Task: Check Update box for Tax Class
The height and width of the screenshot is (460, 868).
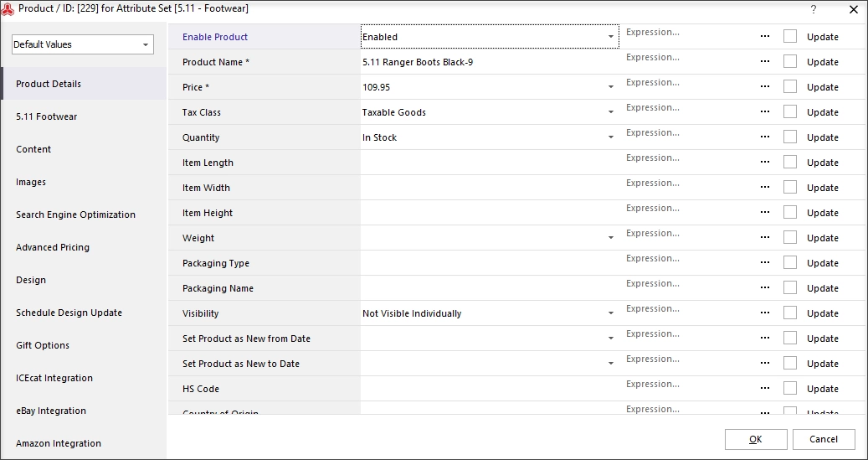Action: coord(790,111)
